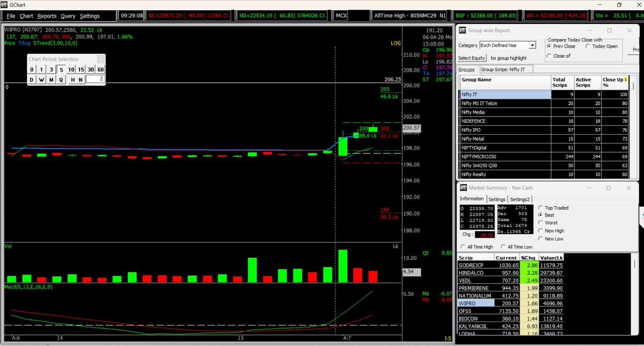Click the H period button
This screenshot has width=644, height=346.
pyautogui.click(x=72, y=79)
